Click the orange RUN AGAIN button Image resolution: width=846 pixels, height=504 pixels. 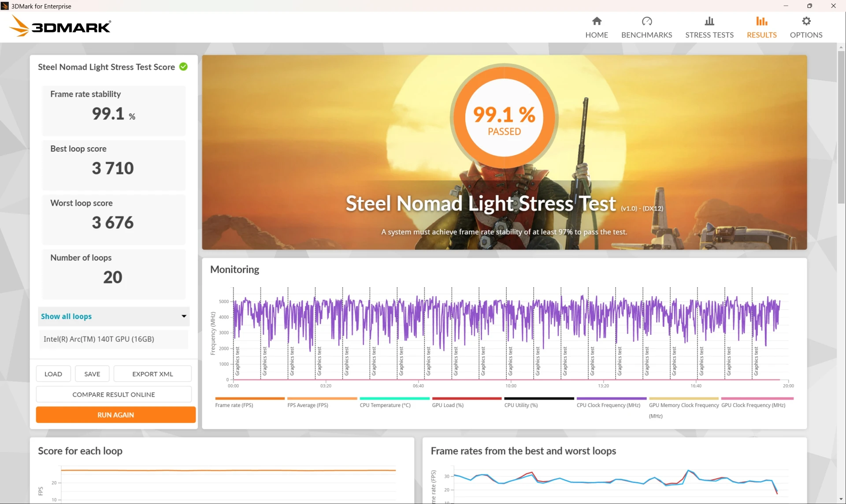(115, 415)
